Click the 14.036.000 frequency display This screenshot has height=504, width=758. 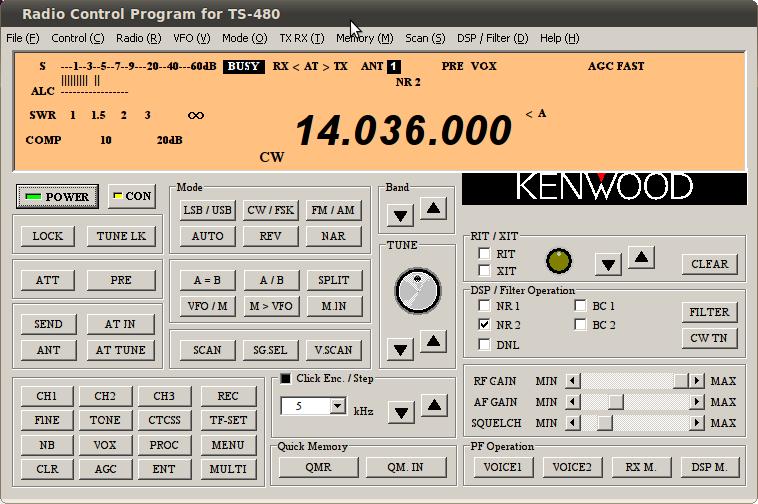(403, 131)
